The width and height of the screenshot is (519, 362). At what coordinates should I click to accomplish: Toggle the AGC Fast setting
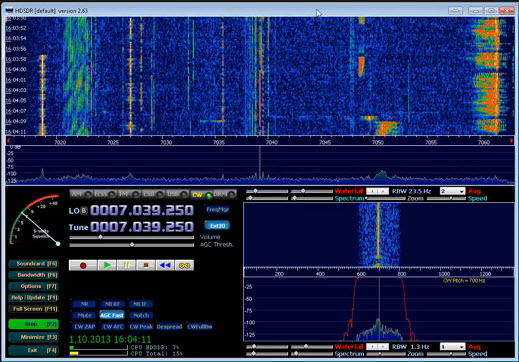pos(112,315)
